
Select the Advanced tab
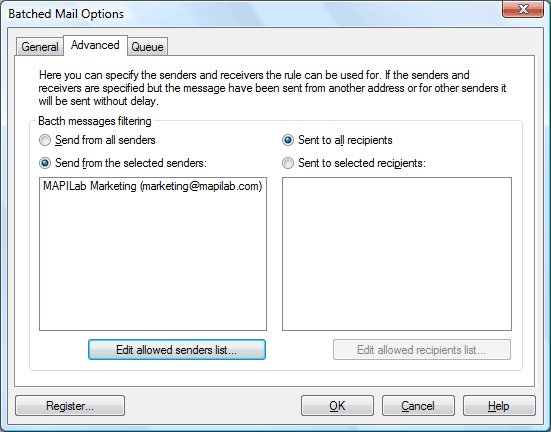click(95, 45)
